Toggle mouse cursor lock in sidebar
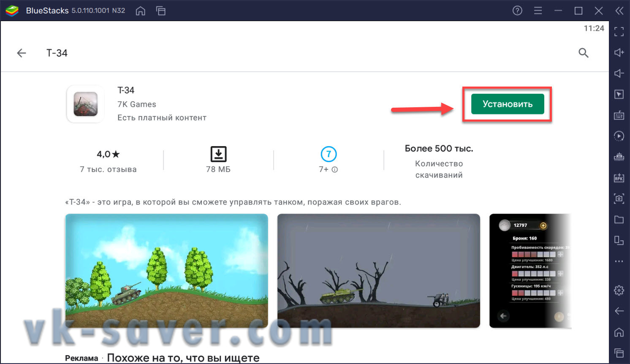The height and width of the screenshot is (364, 630). 619,94
